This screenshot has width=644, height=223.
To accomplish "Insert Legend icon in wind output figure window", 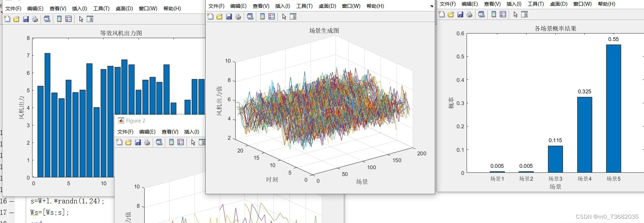I will [69, 19].
